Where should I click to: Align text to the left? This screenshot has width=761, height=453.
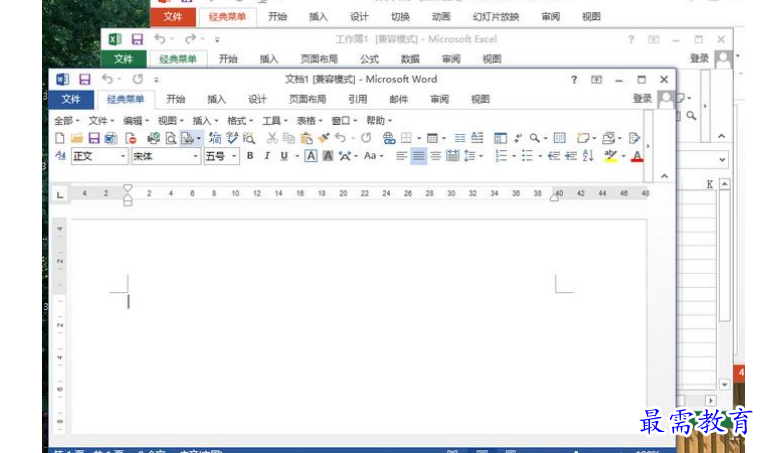(401, 156)
